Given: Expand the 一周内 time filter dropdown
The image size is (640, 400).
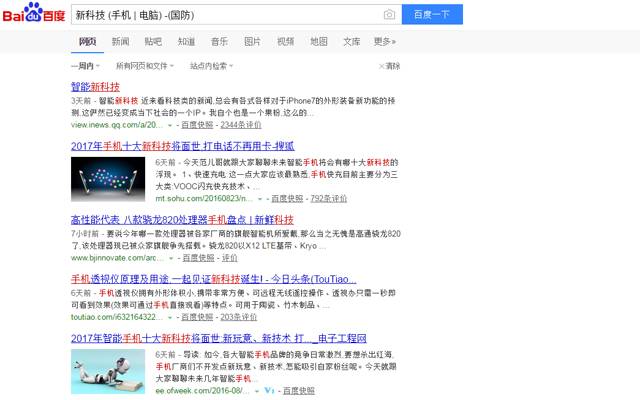Looking at the screenshot, I should tap(85, 66).
